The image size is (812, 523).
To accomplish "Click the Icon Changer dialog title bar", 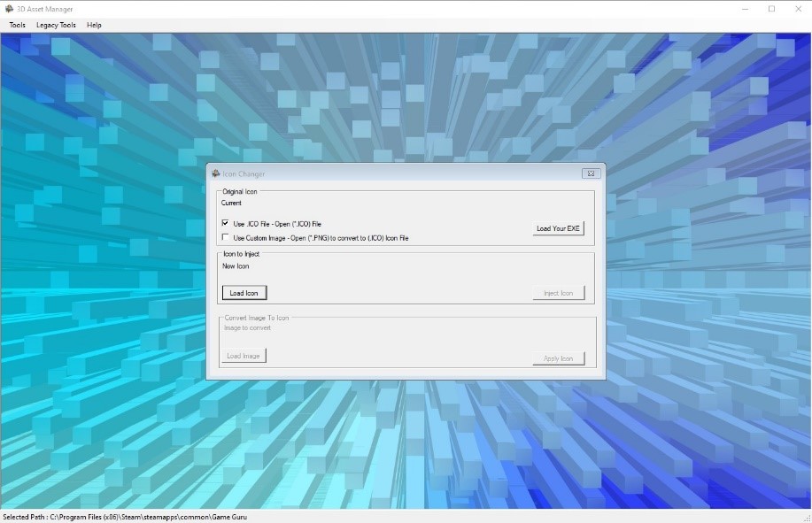I will pyautogui.click(x=398, y=173).
